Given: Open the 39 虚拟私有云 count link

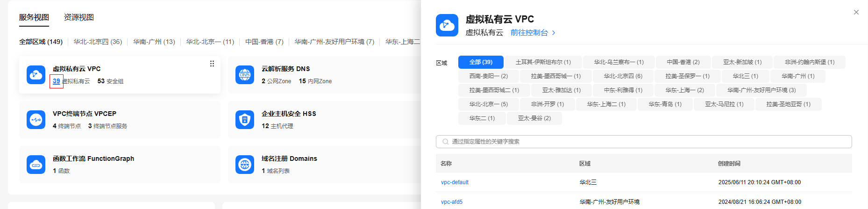Looking at the screenshot, I should pyautogui.click(x=57, y=81).
